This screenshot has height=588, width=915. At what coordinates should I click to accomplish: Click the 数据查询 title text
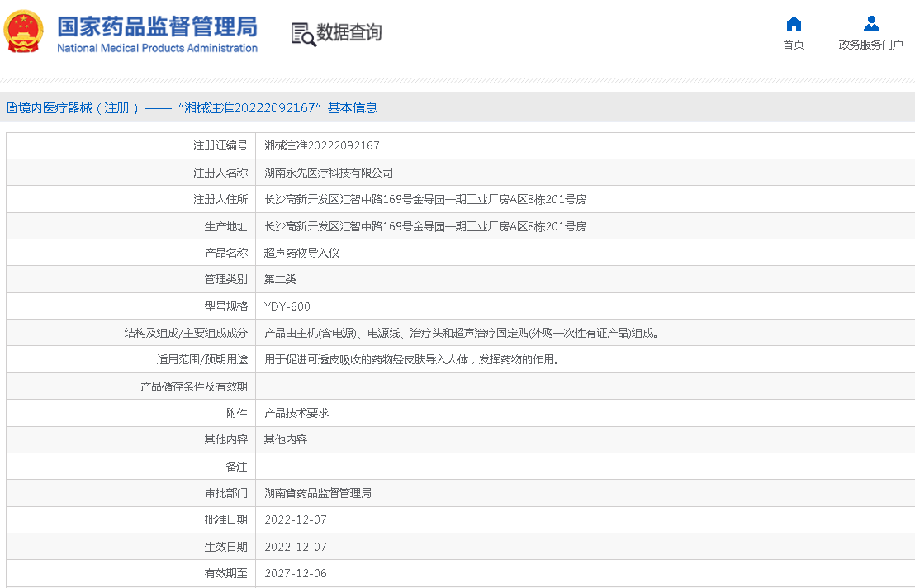(x=349, y=33)
